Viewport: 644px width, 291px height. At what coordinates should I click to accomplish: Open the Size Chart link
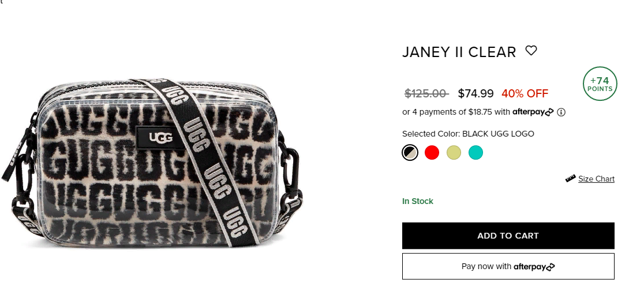click(596, 179)
